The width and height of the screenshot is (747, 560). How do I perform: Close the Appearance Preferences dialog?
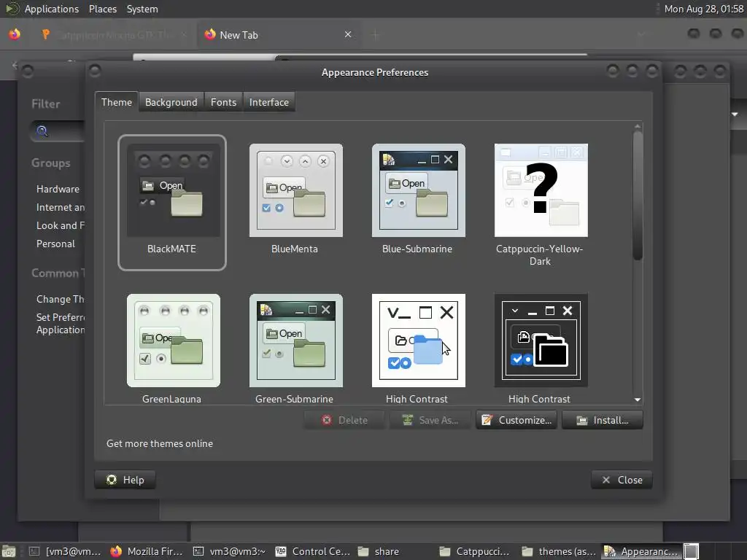tap(622, 480)
